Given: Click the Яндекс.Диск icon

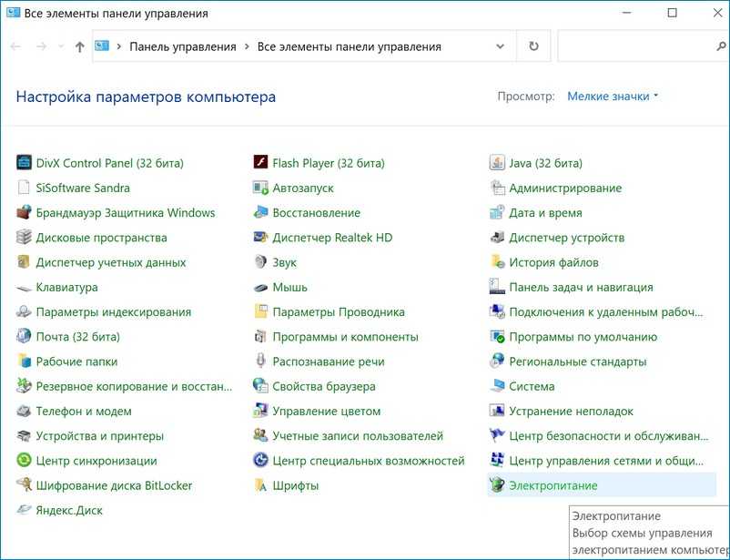Looking at the screenshot, I should (24, 510).
